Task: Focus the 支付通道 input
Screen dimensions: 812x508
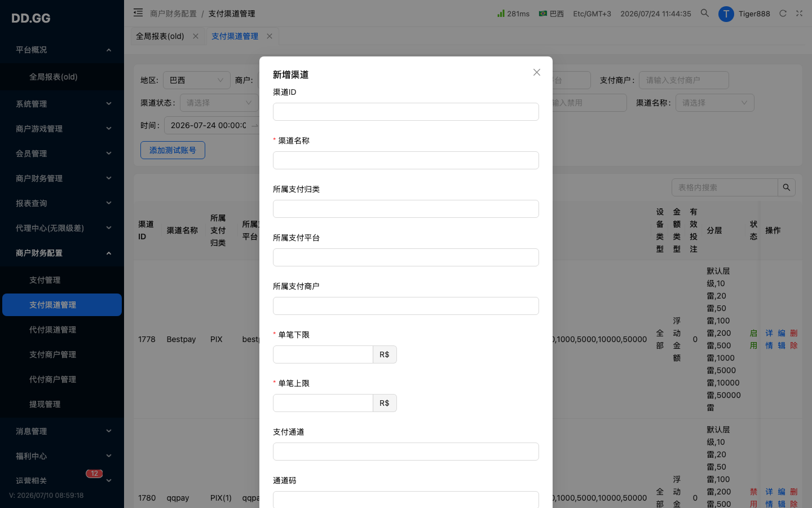Action: [x=406, y=452]
